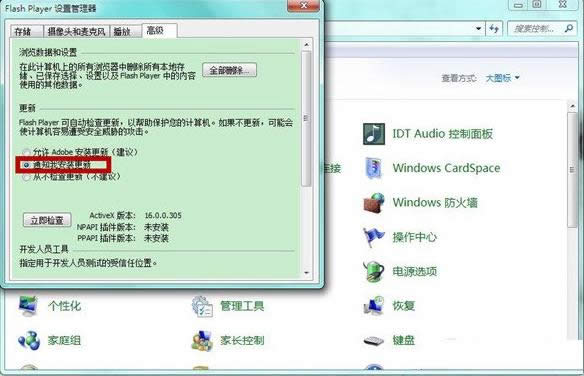Click the Flash settings vertical scrollbar thumb
Image resolution: width=584 pixels, height=376 pixels.
click(307, 118)
